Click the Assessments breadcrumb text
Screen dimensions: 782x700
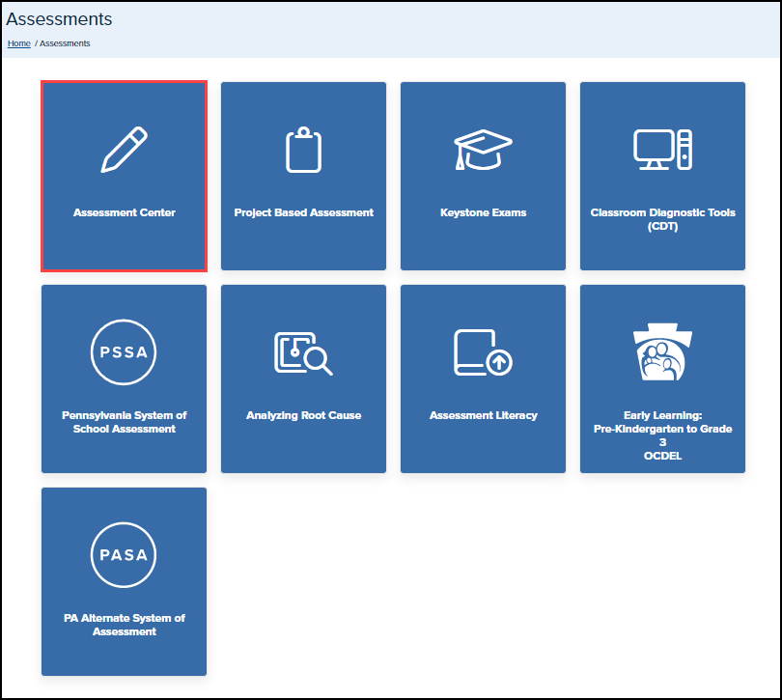click(65, 43)
